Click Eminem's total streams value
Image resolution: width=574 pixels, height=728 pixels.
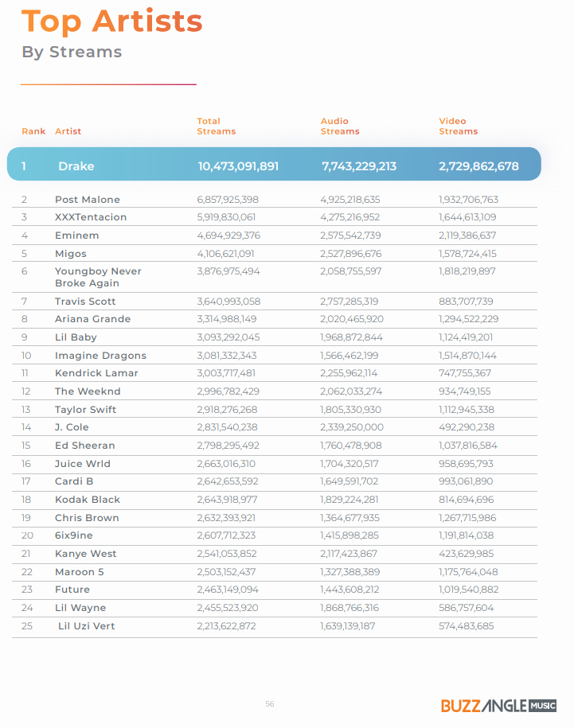228,236
